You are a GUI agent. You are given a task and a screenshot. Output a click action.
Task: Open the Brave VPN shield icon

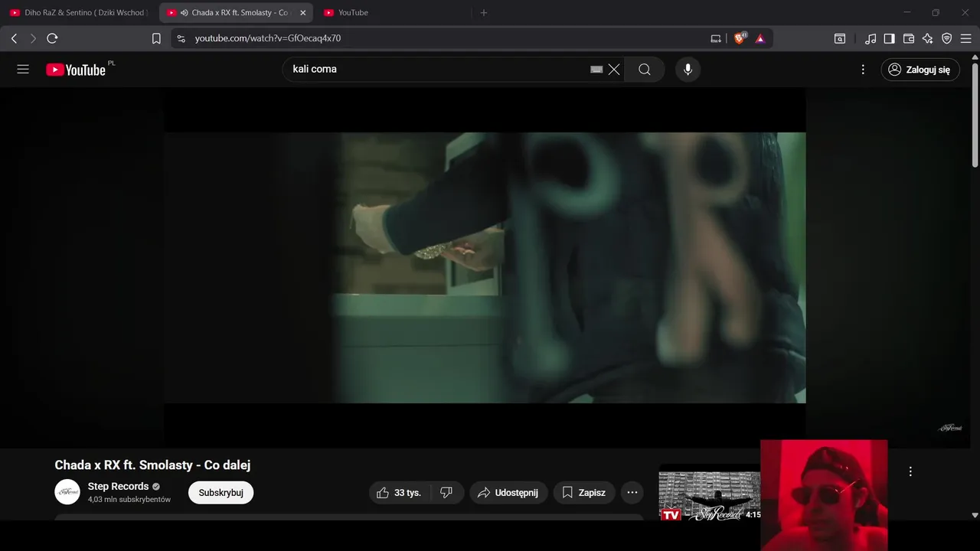point(946,38)
